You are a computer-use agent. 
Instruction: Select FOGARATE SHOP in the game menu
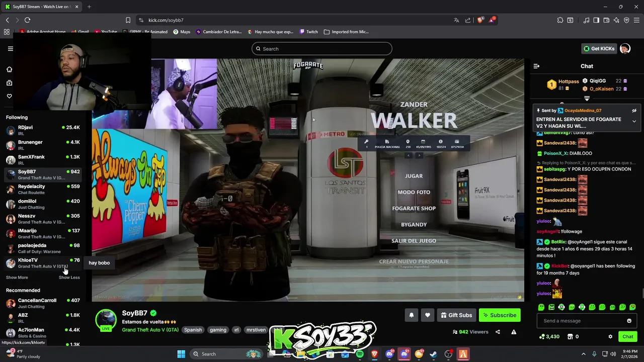(414, 208)
